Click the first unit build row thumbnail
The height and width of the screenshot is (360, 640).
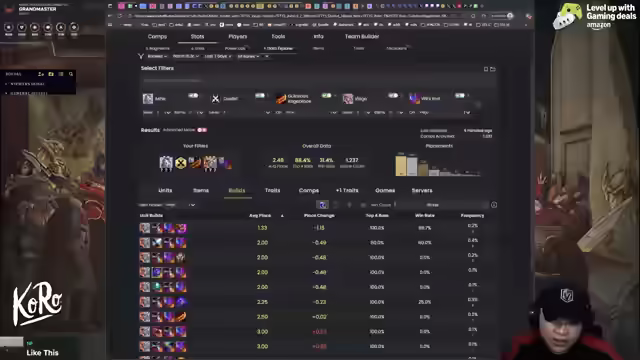163,228
